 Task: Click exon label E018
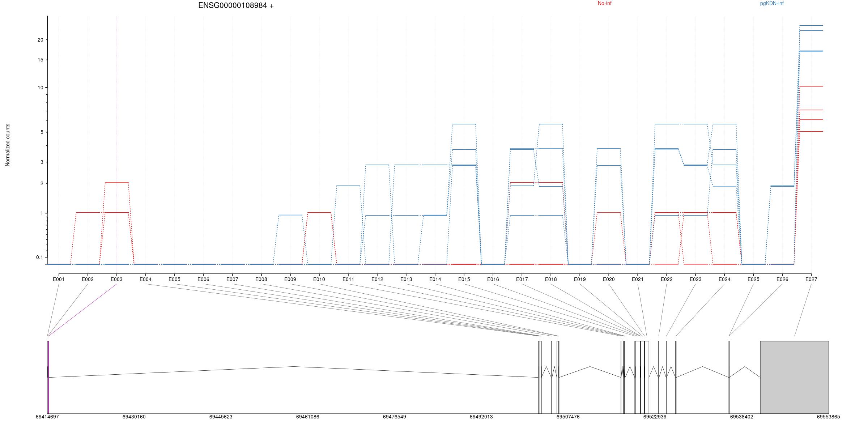click(x=551, y=279)
